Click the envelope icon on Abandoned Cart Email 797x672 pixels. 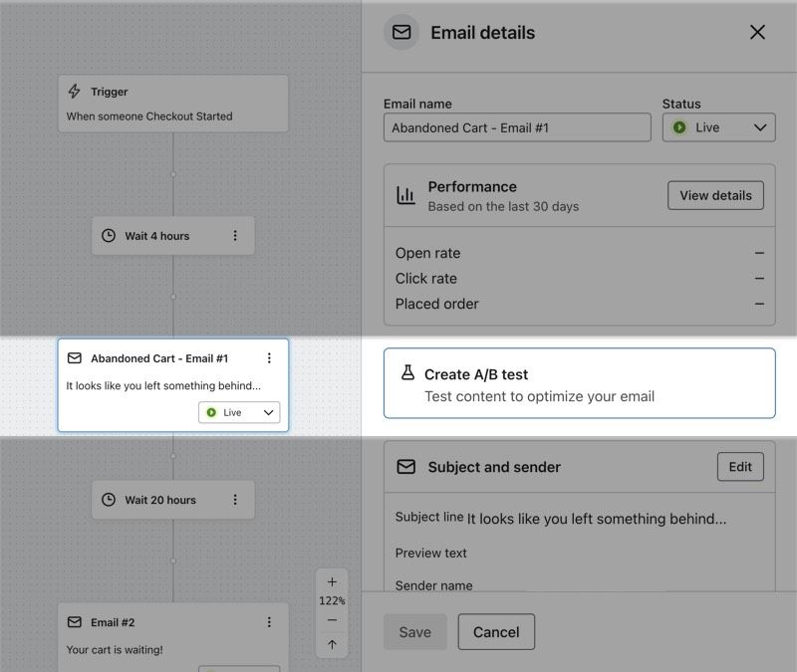coord(76,357)
